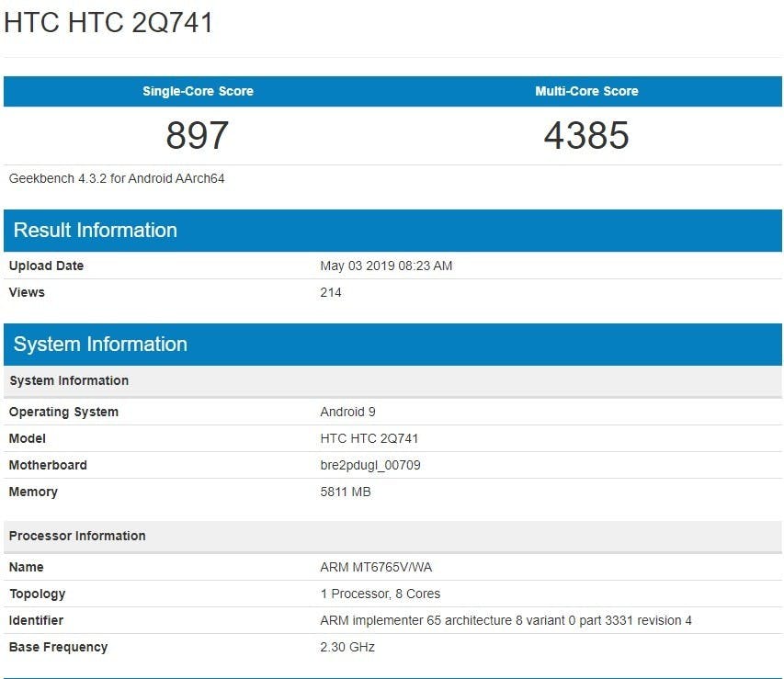Select the Multi-Core Score header
Image resolution: width=784 pixels, height=679 pixels.
586,91
